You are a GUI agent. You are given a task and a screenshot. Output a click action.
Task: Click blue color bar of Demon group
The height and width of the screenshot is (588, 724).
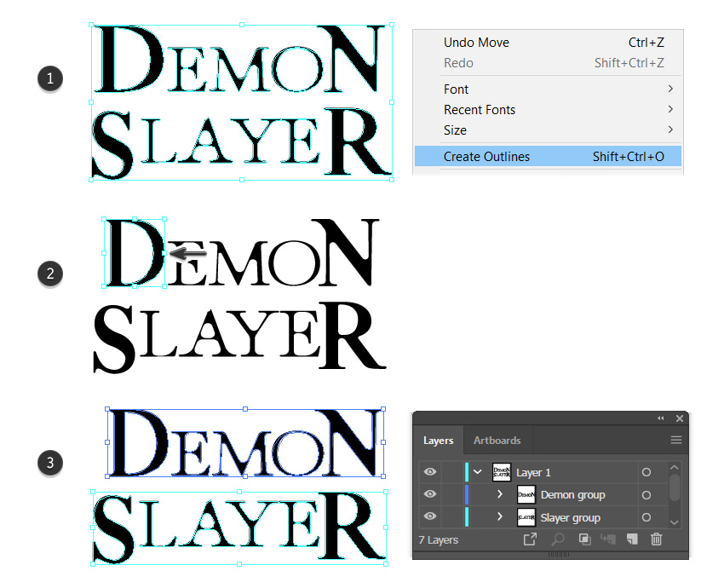467,494
